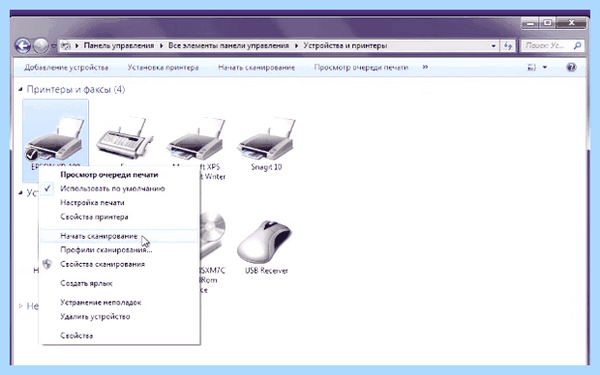The width and height of the screenshot is (600, 375).
Task: Click Установка принтера toolbar button
Action: tap(163, 68)
